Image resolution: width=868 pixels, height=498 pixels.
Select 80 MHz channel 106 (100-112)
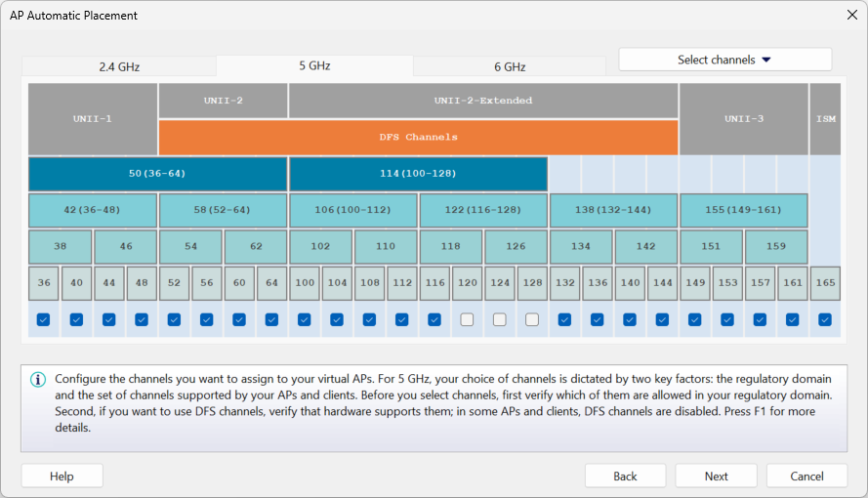(x=353, y=210)
